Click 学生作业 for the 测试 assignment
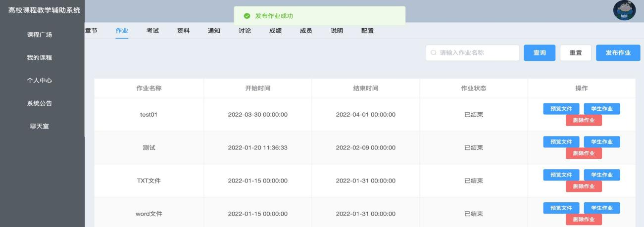The height and width of the screenshot is (227, 644). click(x=602, y=142)
